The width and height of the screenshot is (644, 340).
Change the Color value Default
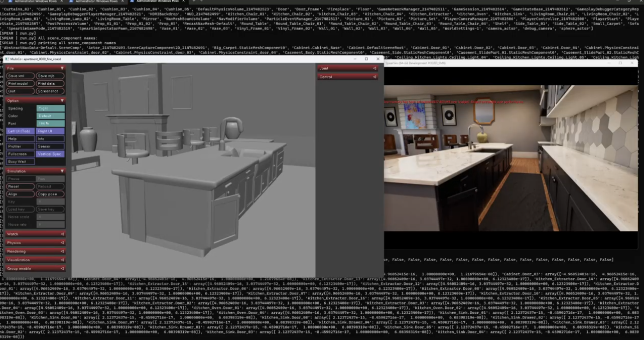50,116
